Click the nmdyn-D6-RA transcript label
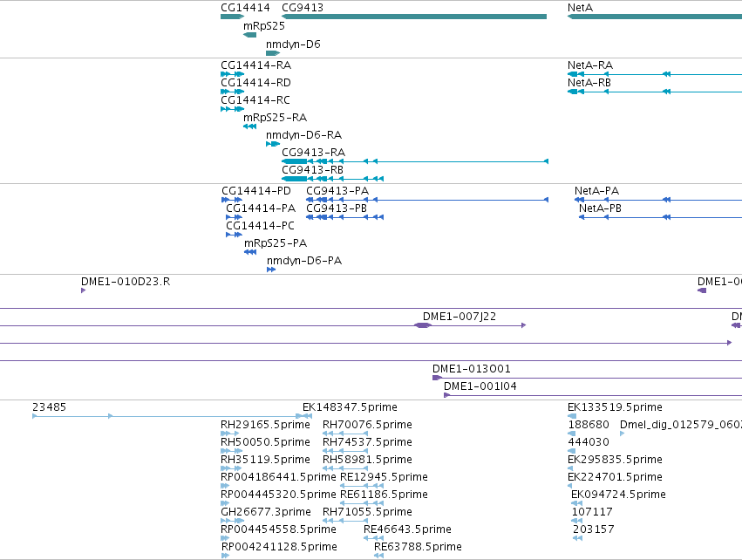This screenshot has width=742, height=560. point(303,135)
